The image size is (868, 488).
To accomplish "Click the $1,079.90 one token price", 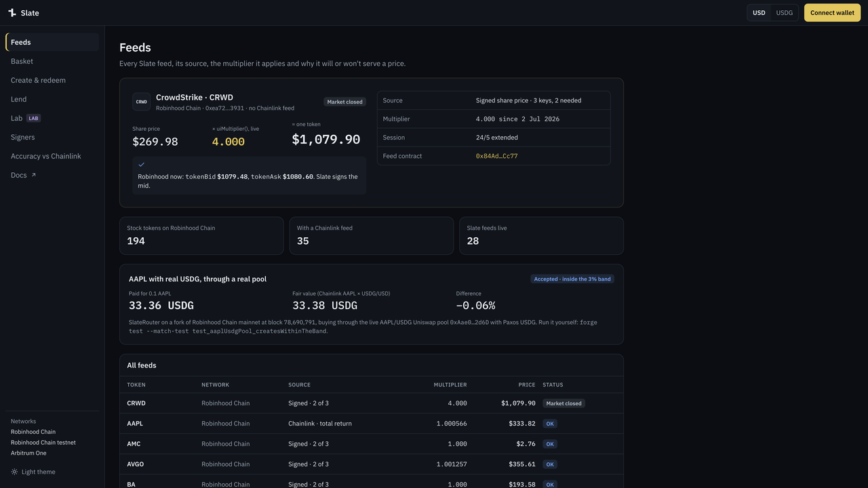I will pyautogui.click(x=326, y=139).
